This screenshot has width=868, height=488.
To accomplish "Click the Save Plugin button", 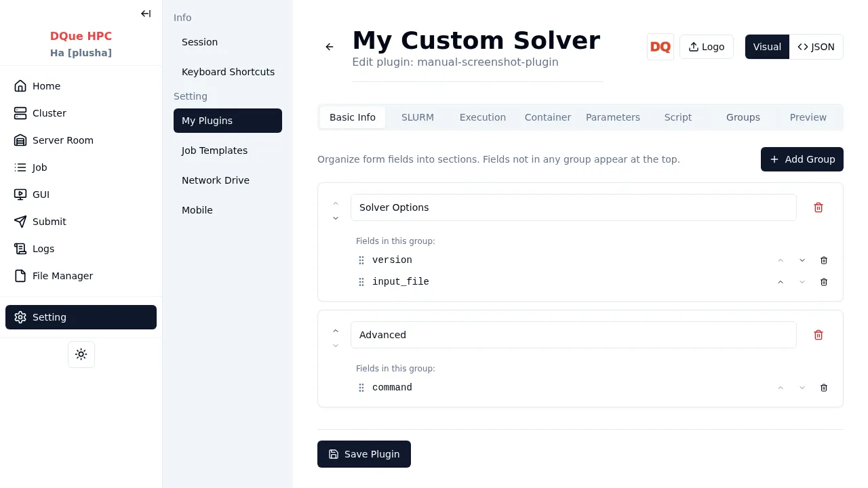I will pyautogui.click(x=364, y=454).
